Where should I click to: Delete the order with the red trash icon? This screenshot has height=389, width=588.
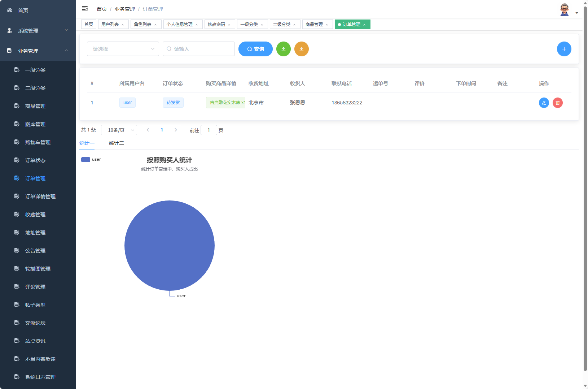(558, 103)
